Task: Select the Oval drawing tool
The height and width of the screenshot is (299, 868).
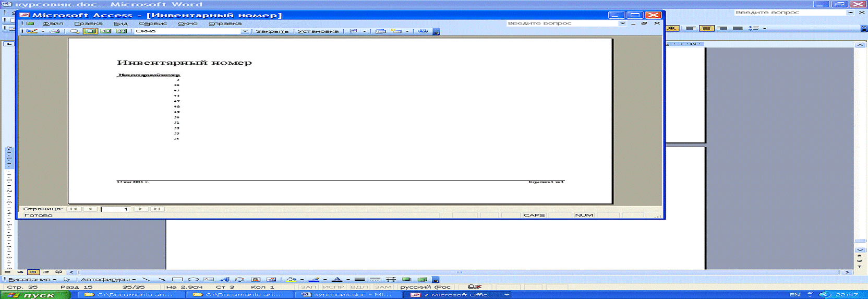Action: [193, 280]
